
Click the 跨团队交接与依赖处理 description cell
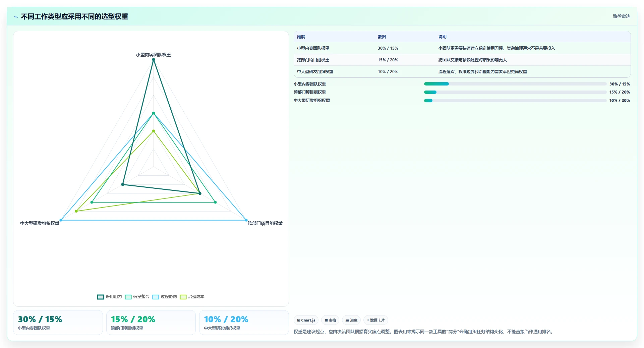click(x=472, y=60)
